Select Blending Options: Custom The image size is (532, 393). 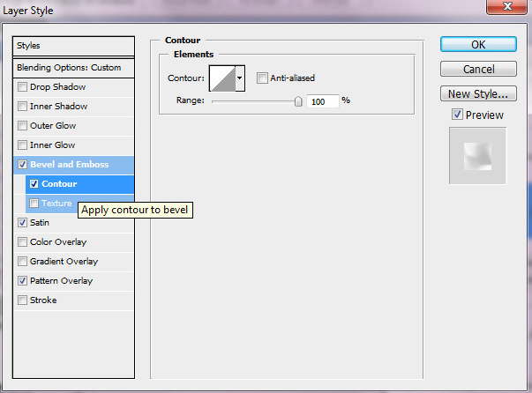69,68
